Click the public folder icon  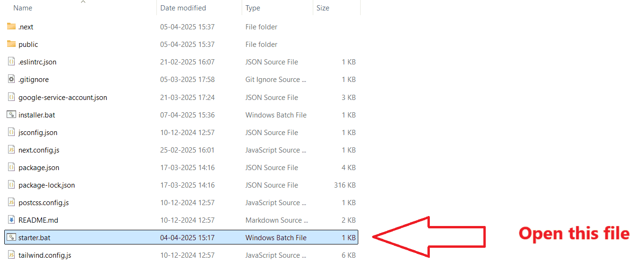click(x=11, y=44)
